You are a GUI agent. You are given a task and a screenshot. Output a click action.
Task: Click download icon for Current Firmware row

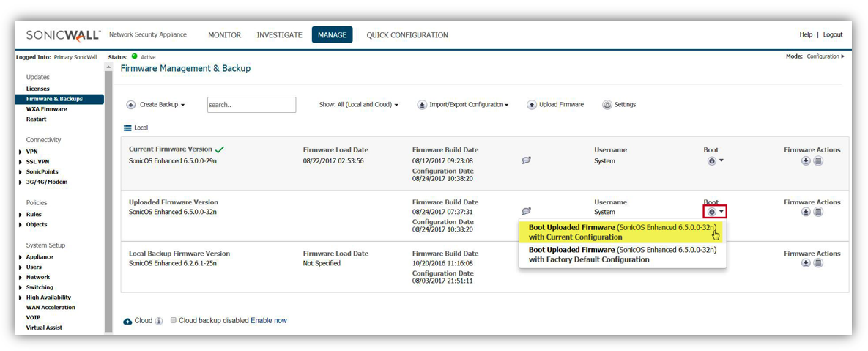(806, 161)
